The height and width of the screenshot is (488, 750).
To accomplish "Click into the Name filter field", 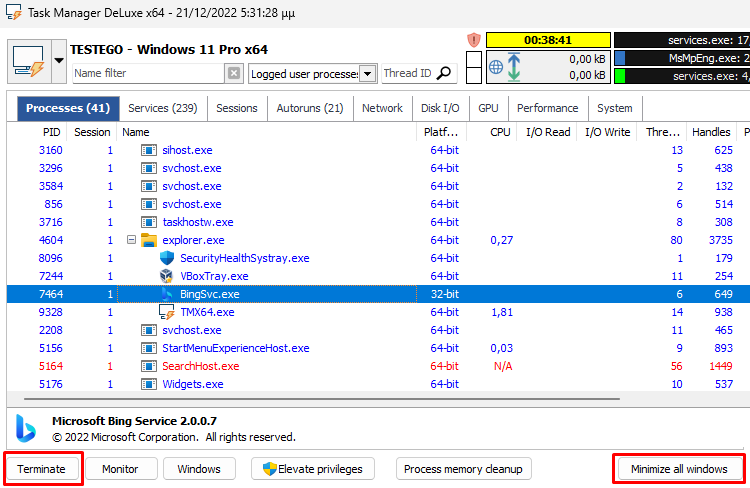I will point(148,73).
